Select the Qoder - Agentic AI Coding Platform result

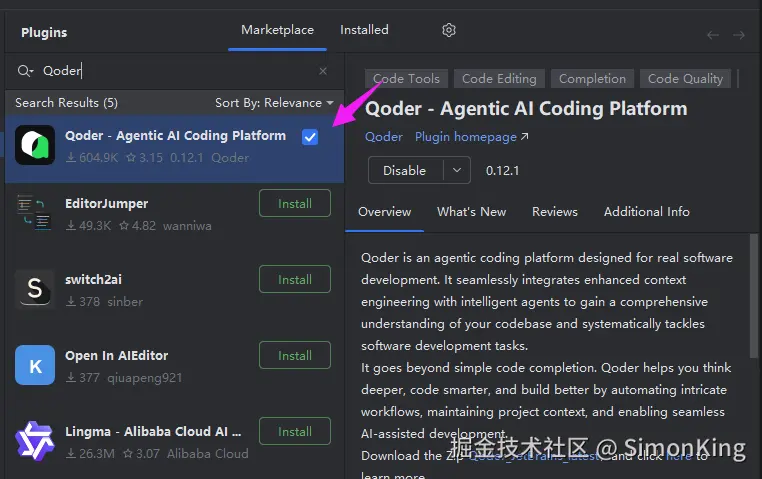175,149
